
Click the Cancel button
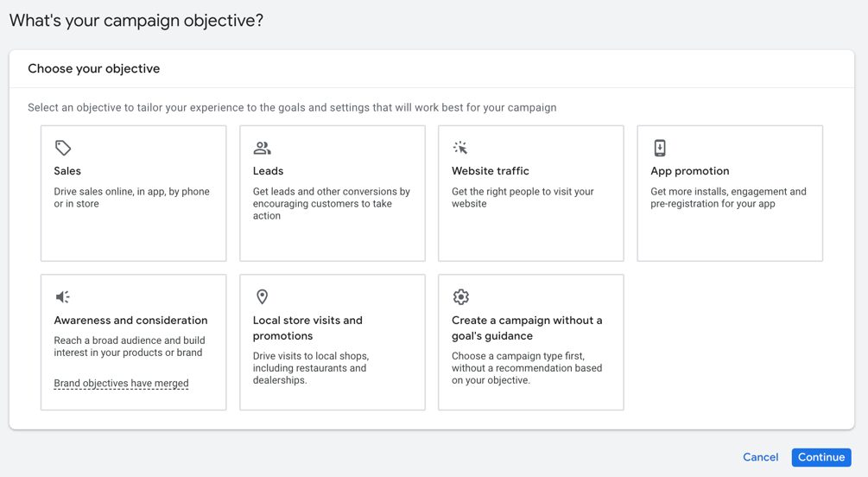click(x=760, y=457)
